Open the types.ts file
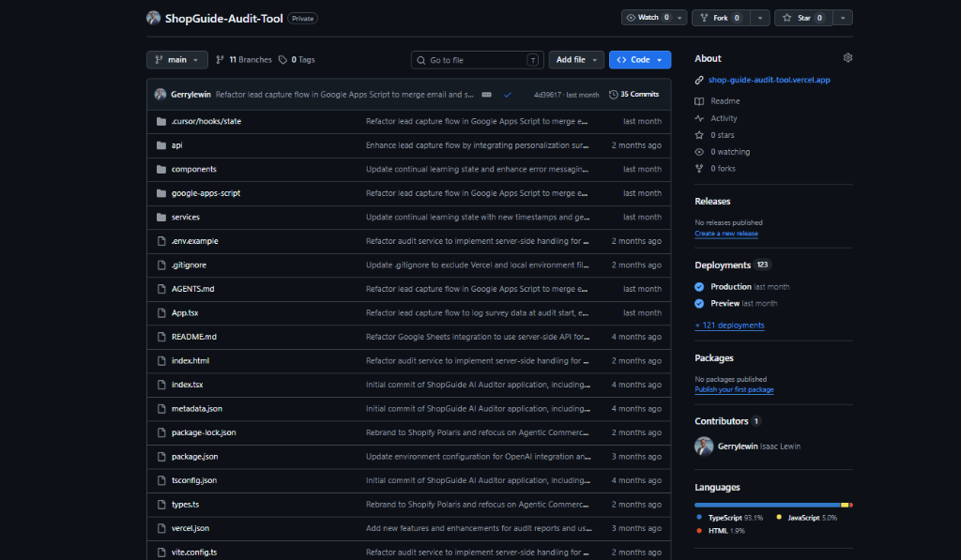961x560 pixels. pos(185,505)
